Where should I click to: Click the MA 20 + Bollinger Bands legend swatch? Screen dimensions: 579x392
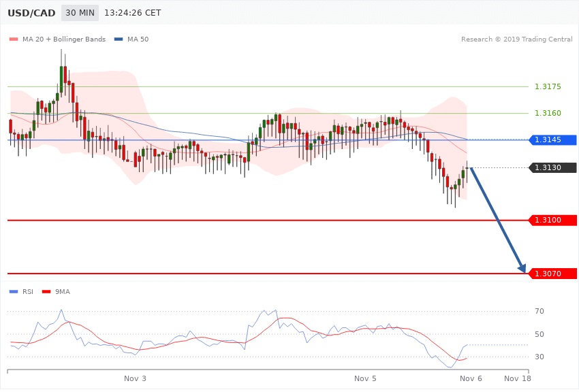pyautogui.click(x=14, y=39)
